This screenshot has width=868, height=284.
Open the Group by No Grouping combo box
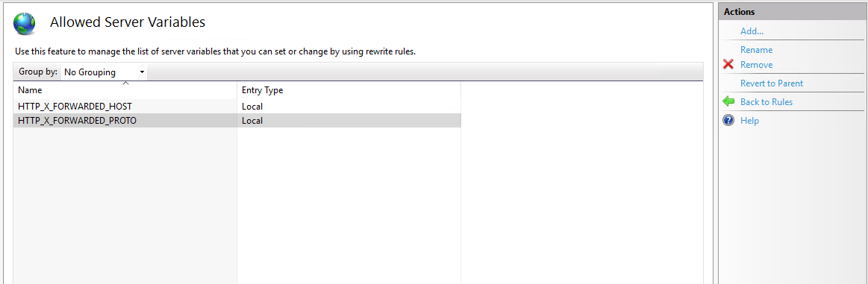point(104,72)
